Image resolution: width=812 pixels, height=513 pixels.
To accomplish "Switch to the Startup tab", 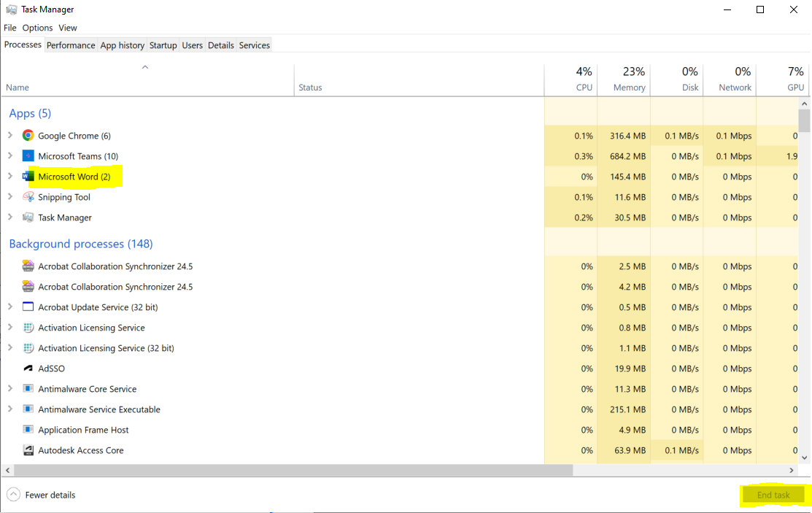I will pyautogui.click(x=163, y=45).
